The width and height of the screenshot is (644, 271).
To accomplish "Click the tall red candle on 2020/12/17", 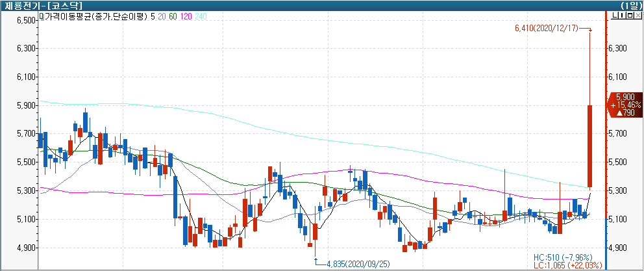I will point(591,146).
